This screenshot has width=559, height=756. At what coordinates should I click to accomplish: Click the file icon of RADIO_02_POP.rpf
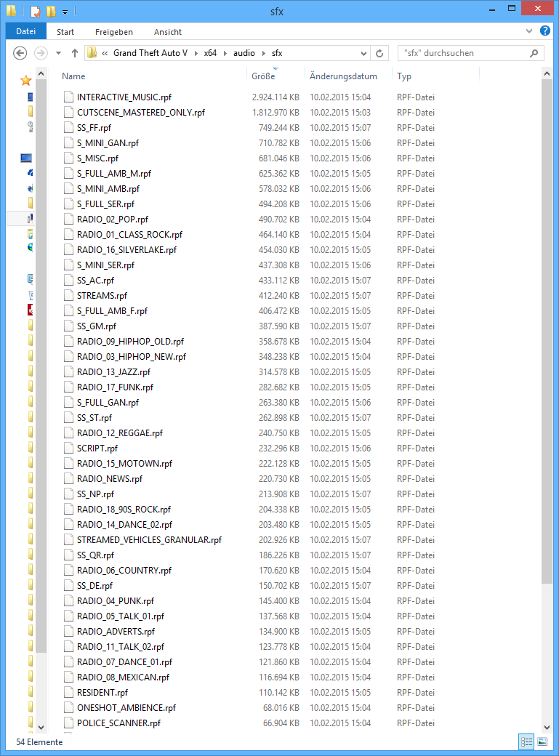(x=69, y=220)
